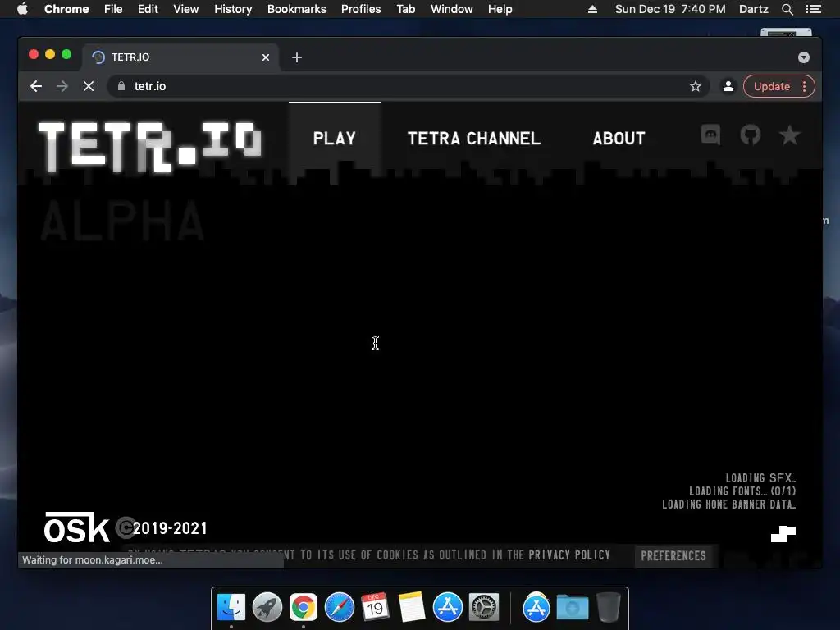Open Finder from the Dock
Screen dimensions: 840x630
click(x=231, y=608)
